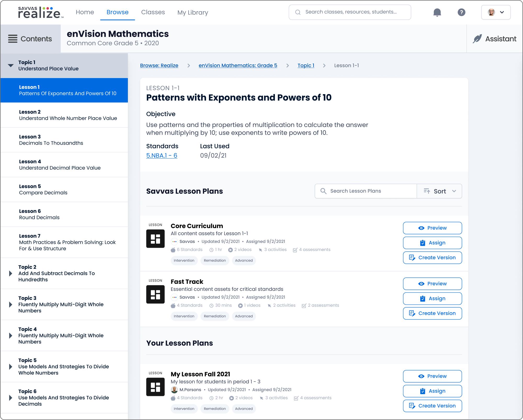Select Lesson 5 Compare Decimals
Screen dimensions: 523x420
[64, 190]
